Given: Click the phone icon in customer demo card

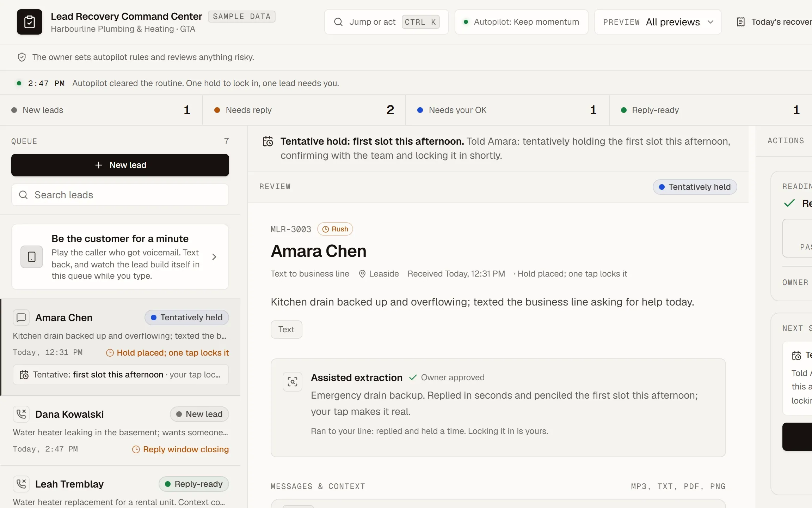Looking at the screenshot, I should pyautogui.click(x=32, y=257).
